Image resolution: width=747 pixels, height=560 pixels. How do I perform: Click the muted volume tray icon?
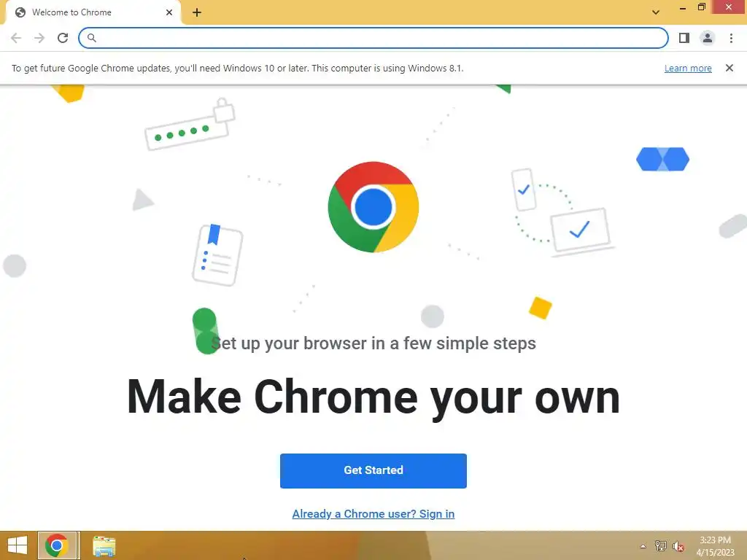pos(678,546)
